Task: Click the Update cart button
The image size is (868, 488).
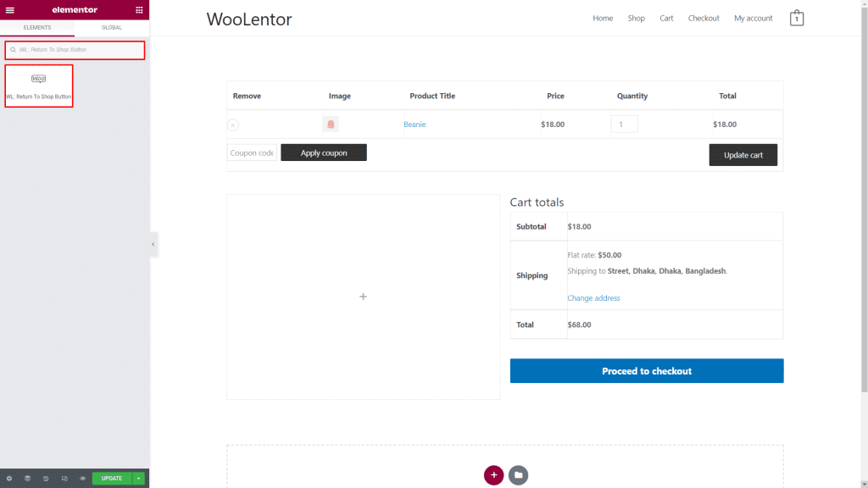Action: [743, 155]
